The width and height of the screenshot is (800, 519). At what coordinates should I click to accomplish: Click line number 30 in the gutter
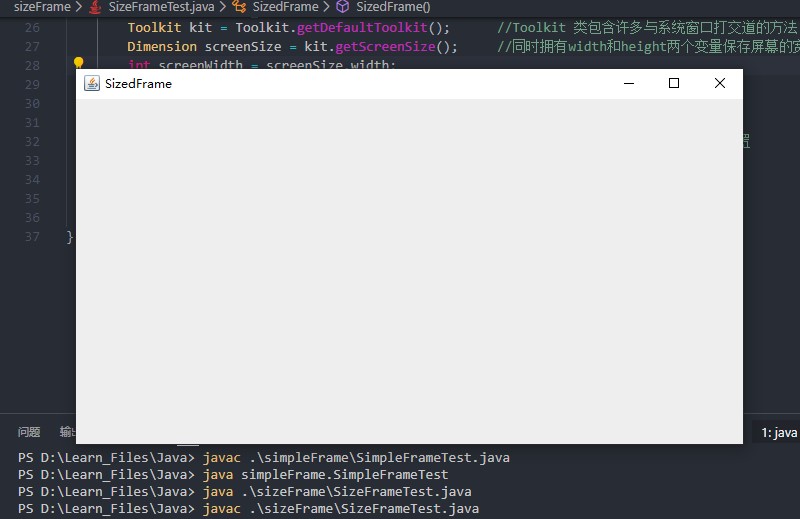click(x=32, y=104)
